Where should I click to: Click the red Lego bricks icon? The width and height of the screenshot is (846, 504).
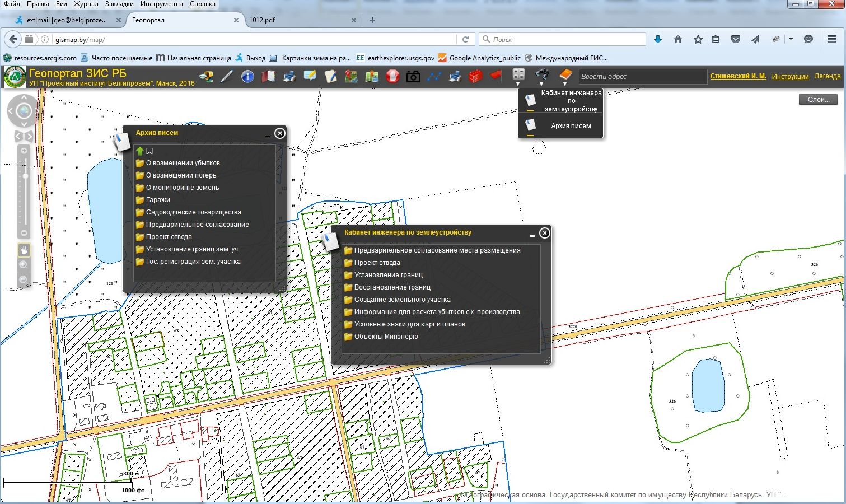(x=475, y=77)
